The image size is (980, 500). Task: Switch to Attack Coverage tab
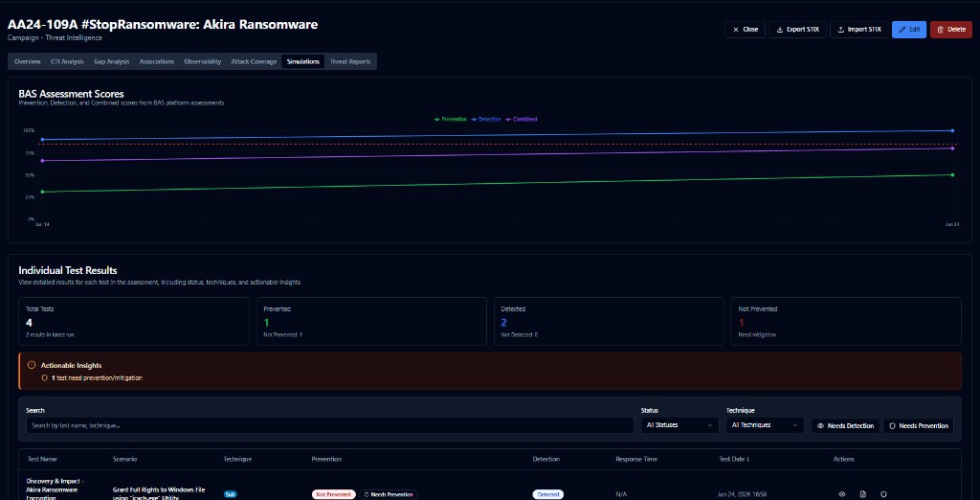(x=254, y=61)
